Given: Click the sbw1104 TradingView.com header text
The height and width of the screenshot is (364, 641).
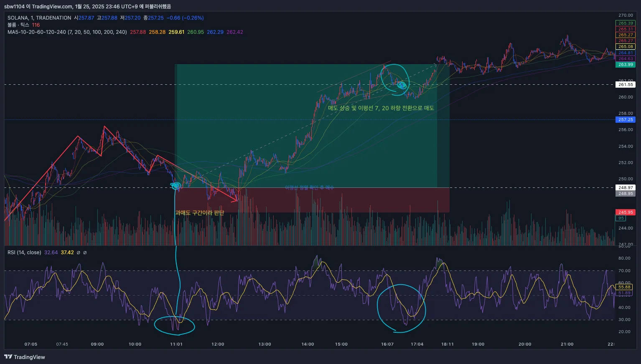Looking at the screenshot, I should (88, 6).
